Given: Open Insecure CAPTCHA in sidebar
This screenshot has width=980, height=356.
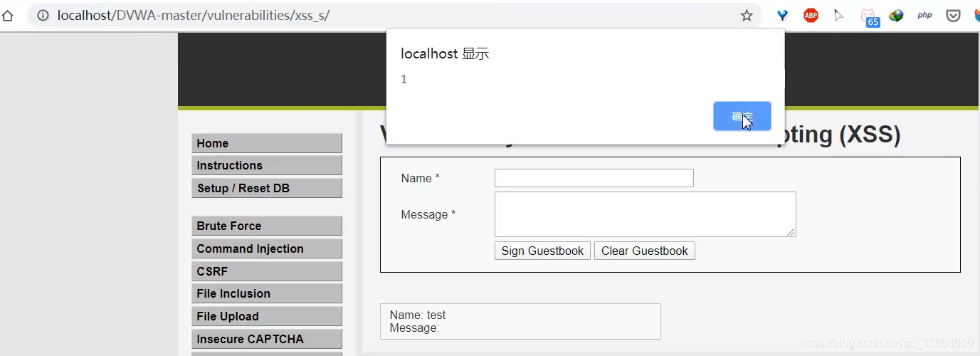Looking at the screenshot, I should coord(267,339).
